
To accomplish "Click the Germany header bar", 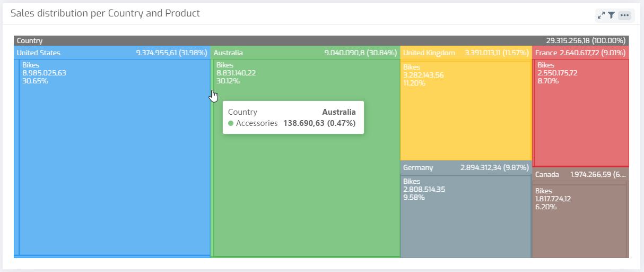I will (466, 167).
